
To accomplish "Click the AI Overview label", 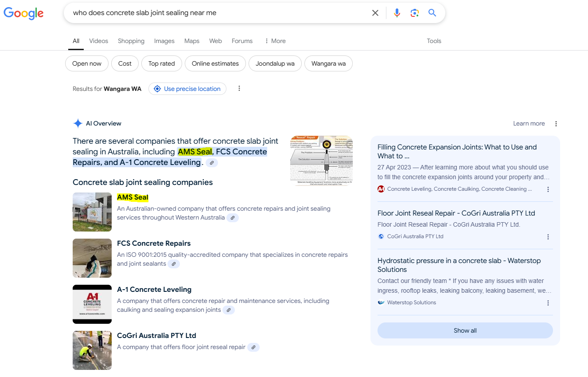I will [x=104, y=124].
